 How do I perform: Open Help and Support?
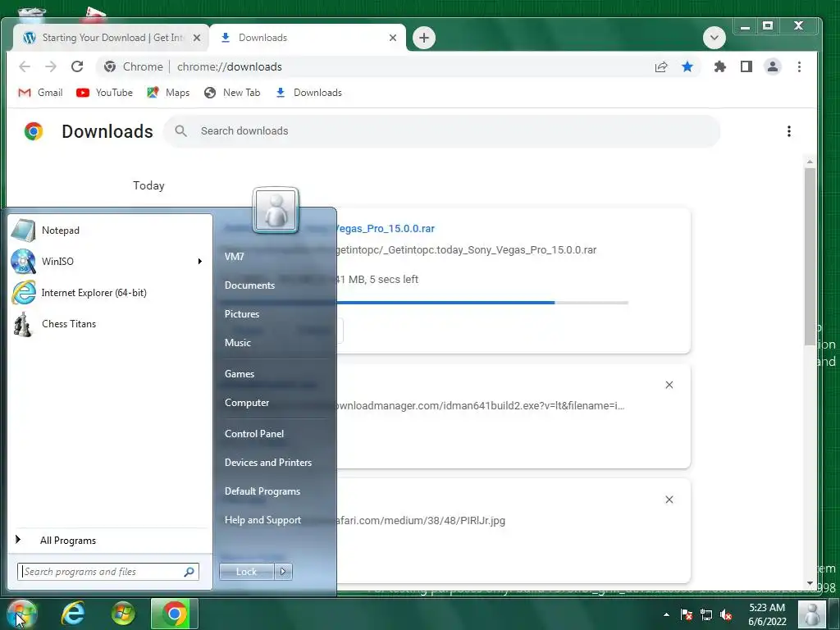pos(262,520)
